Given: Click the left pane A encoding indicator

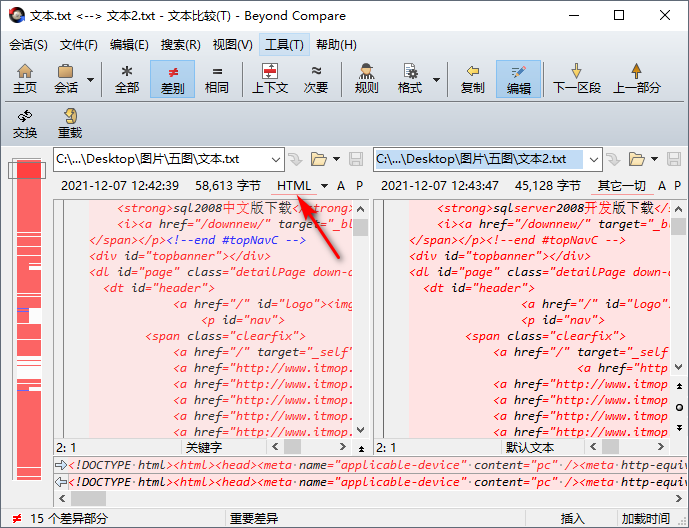Looking at the screenshot, I should click(x=341, y=186).
